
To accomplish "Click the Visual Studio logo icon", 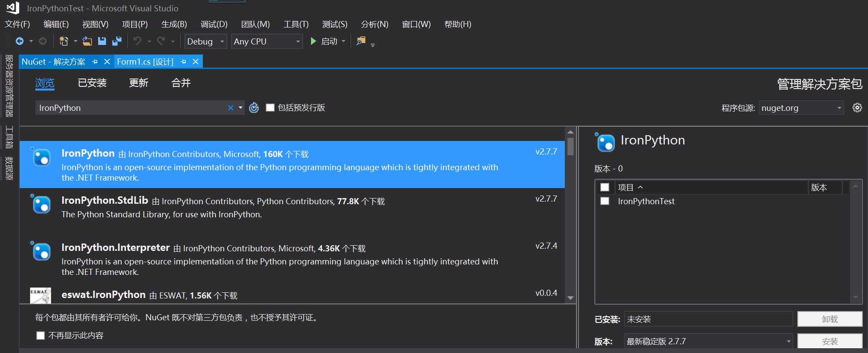I will (12, 8).
